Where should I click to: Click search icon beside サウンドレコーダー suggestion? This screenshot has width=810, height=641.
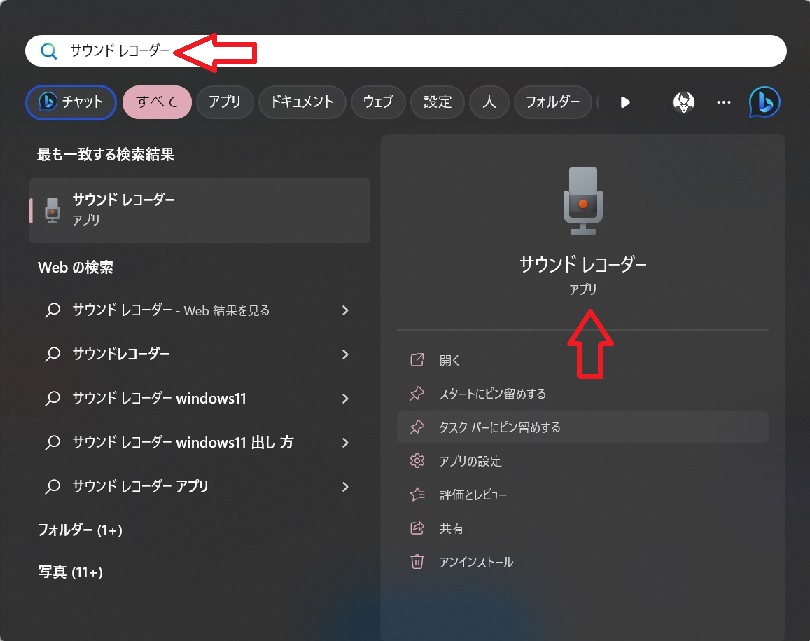click(x=53, y=354)
